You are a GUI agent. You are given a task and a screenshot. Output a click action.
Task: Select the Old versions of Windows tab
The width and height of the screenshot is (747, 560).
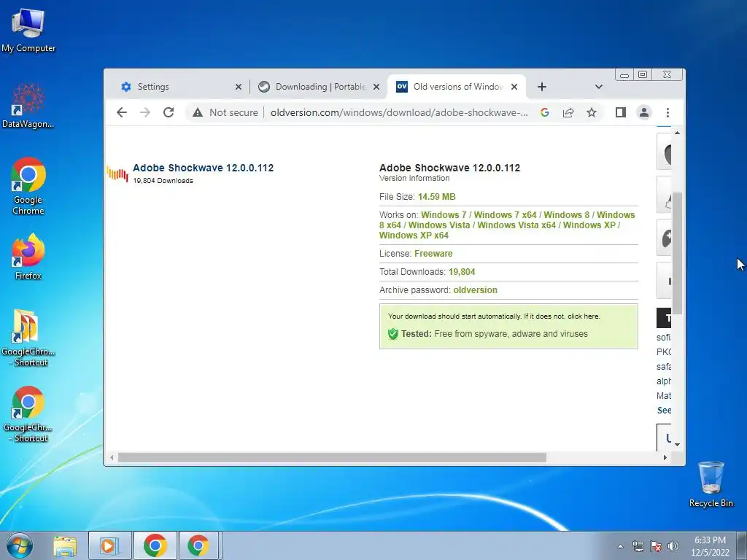[x=457, y=87]
